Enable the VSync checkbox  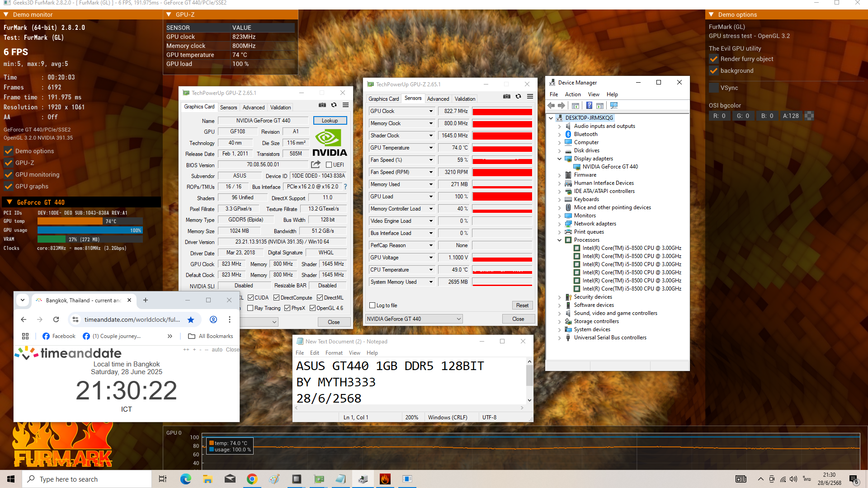pyautogui.click(x=714, y=88)
